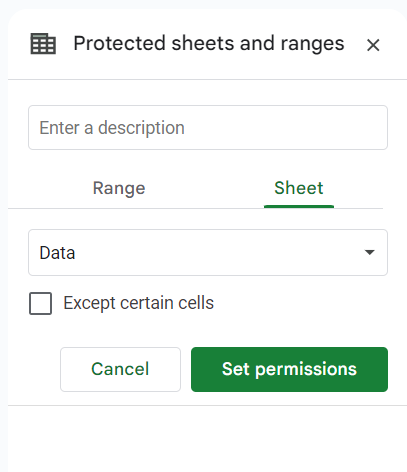Image resolution: width=407 pixels, height=472 pixels.
Task: Focus the description text box
Action: point(208,128)
